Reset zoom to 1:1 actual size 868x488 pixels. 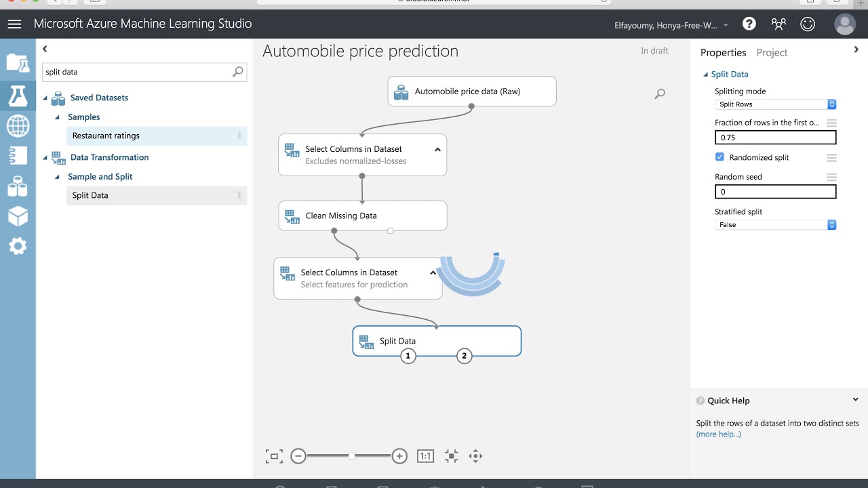click(x=425, y=456)
